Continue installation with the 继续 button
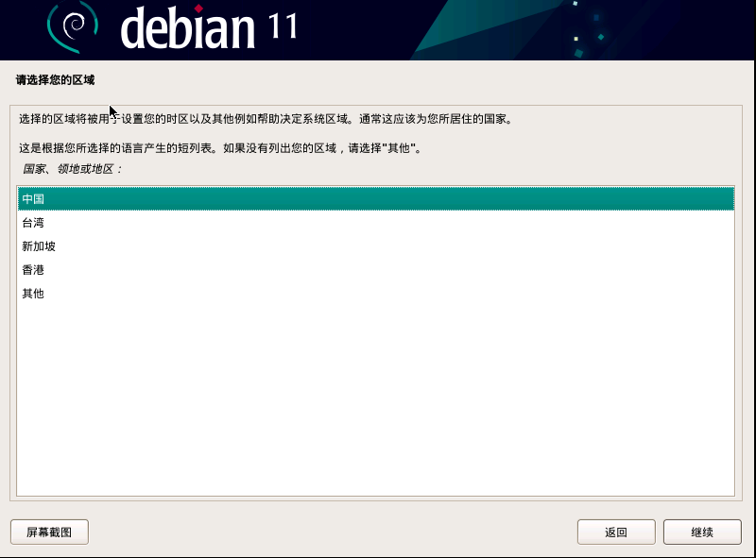The width and height of the screenshot is (756, 558). (x=702, y=532)
